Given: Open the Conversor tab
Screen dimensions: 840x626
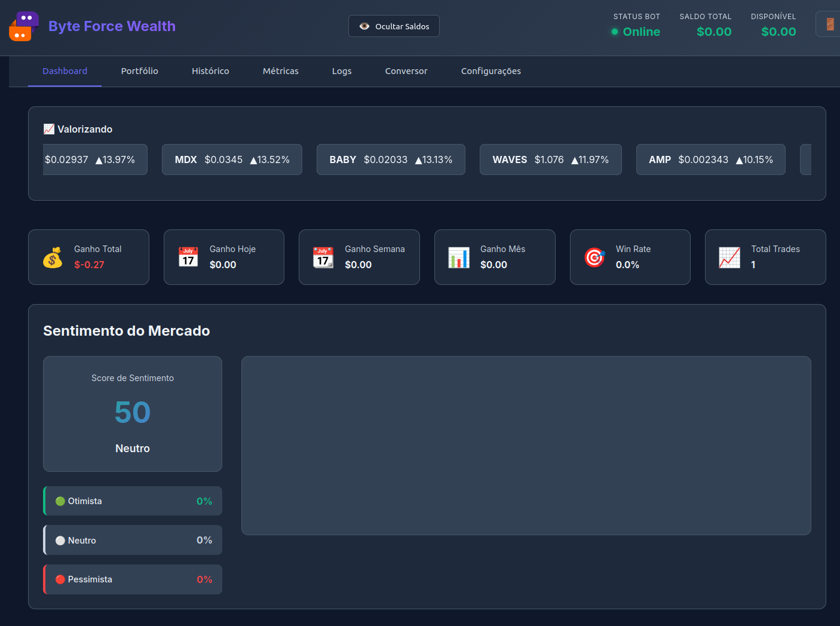Looking at the screenshot, I should 406,71.
